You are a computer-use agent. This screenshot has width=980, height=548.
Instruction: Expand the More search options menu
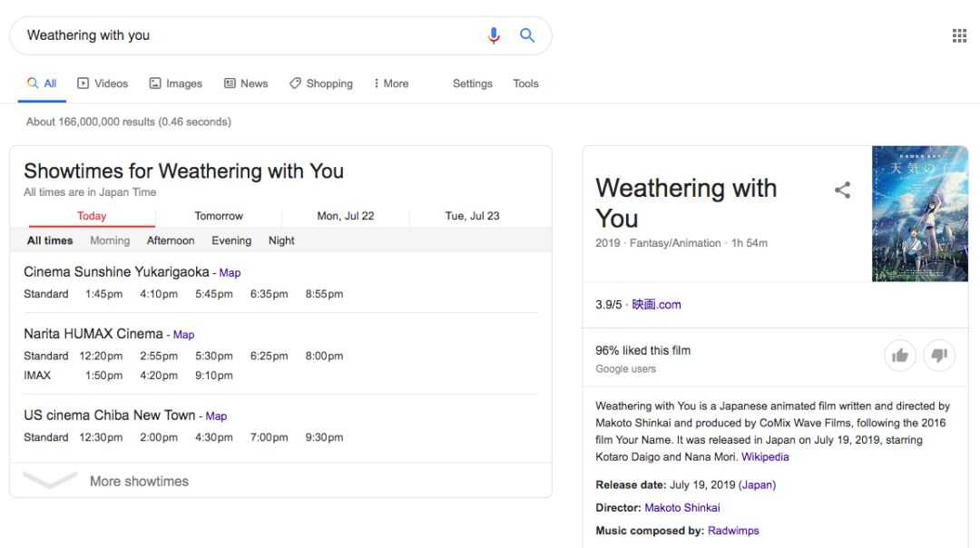coord(391,83)
